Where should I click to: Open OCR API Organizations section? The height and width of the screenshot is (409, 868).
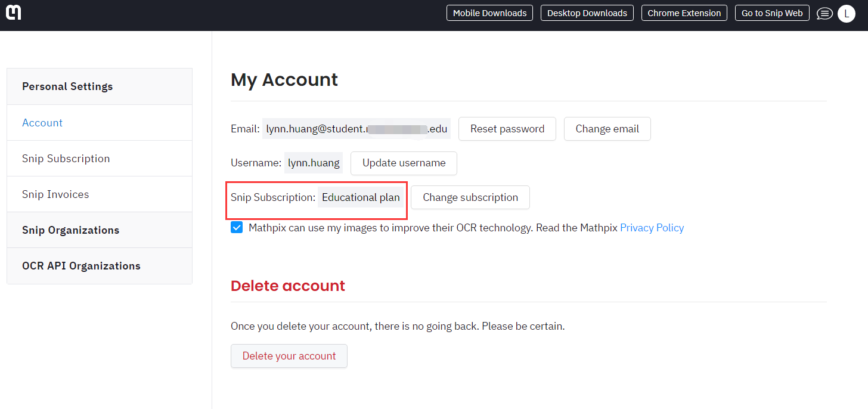100,266
